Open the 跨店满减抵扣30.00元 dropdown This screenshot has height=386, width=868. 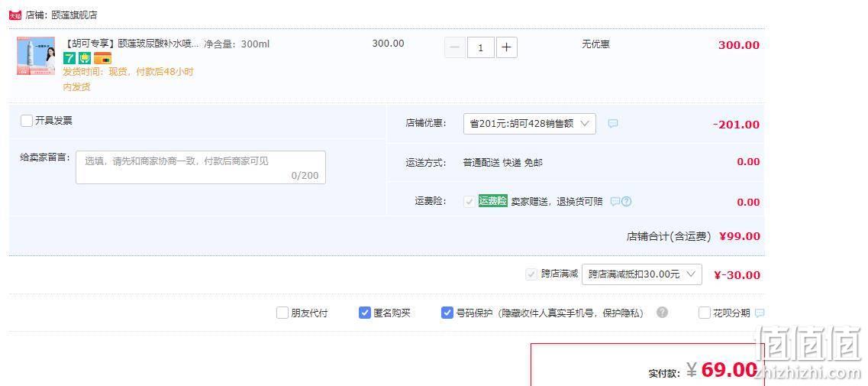641,274
